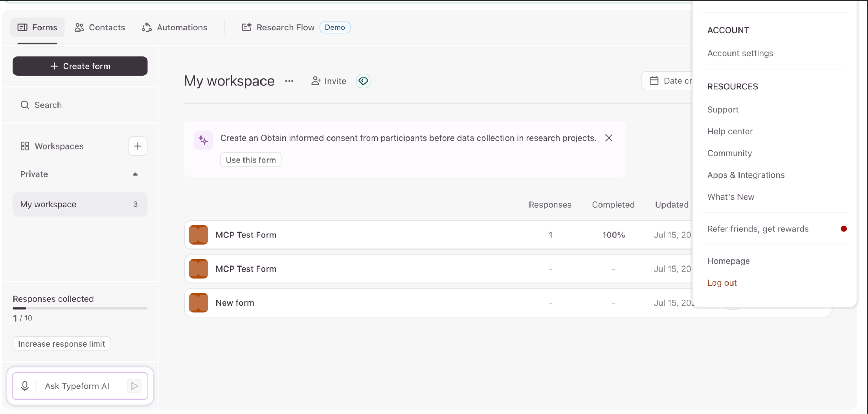The width and height of the screenshot is (868, 414).
Task: Open Account settings from menu
Action: [x=740, y=53]
